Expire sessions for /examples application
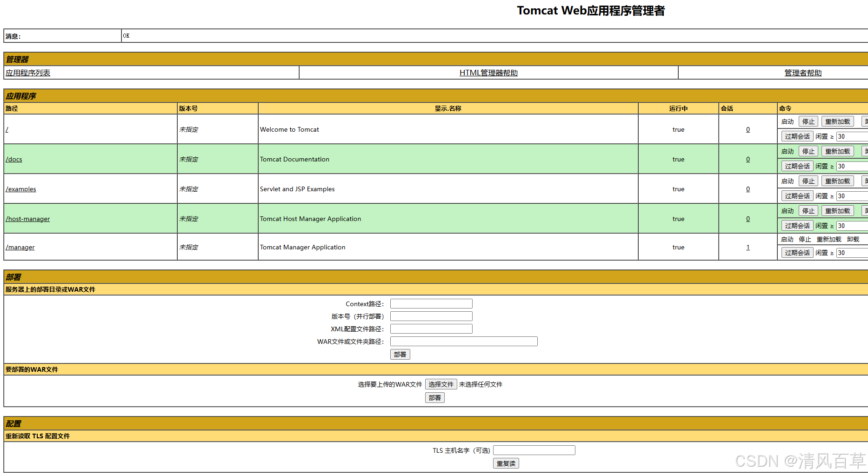 coord(797,196)
